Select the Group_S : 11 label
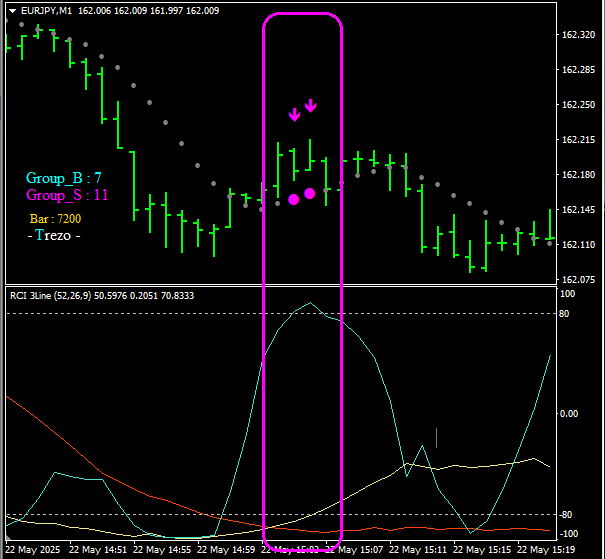 pyautogui.click(x=67, y=195)
